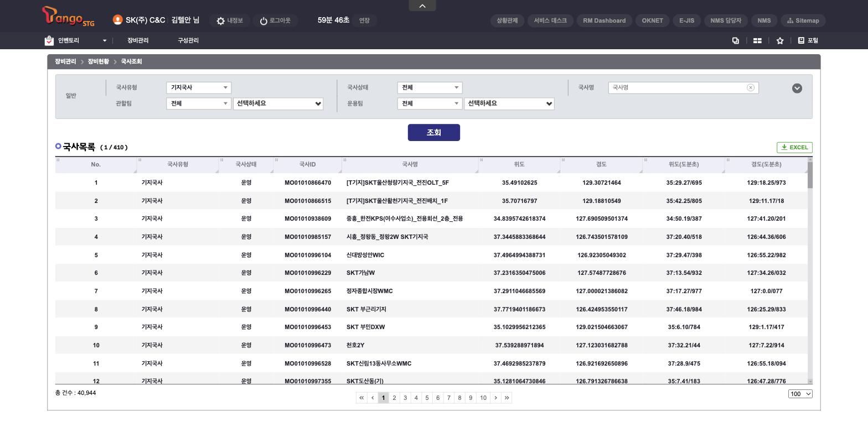Open the 인벤토리 menu dropdown
Screen dimensions: 868x427
[105, 40]
